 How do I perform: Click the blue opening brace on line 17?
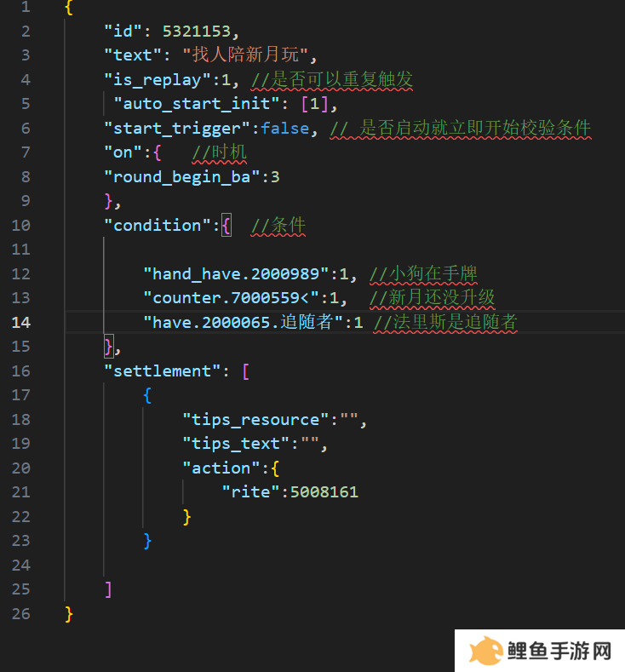click(147, 395)
